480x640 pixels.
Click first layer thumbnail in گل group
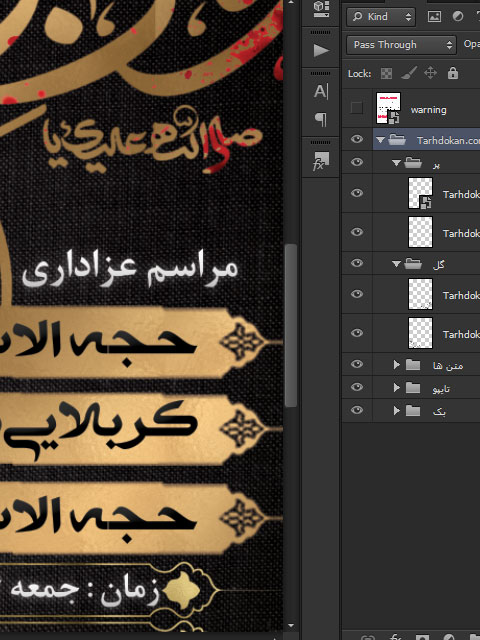420,294
